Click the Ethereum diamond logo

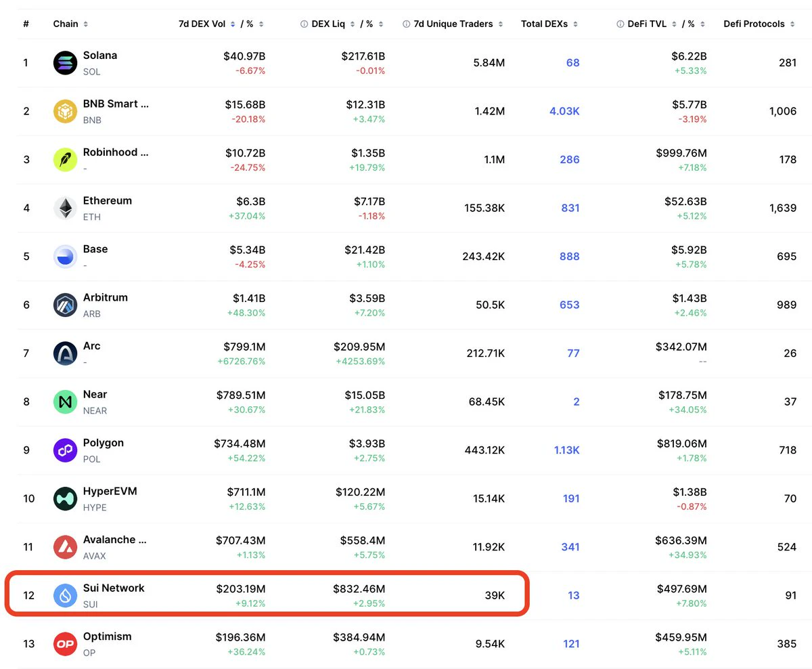(x=65, y=208)
